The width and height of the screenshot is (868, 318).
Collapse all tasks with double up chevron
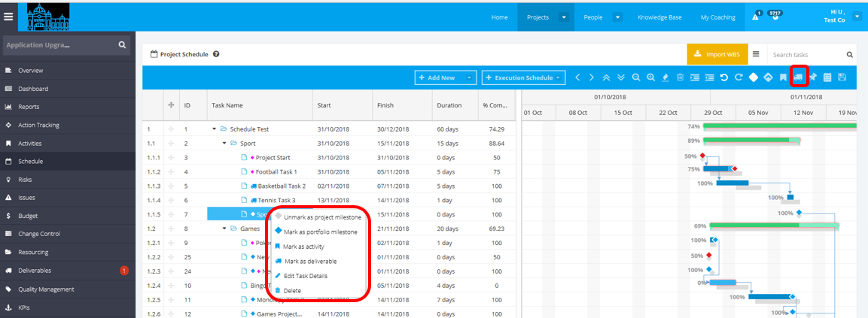[607, 77]
